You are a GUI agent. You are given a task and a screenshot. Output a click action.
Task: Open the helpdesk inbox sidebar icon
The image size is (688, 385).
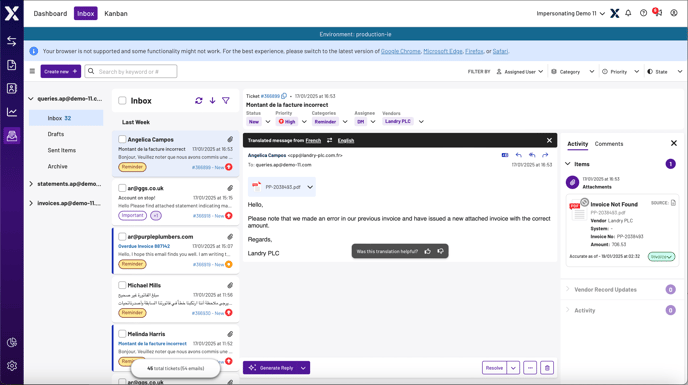12,136
